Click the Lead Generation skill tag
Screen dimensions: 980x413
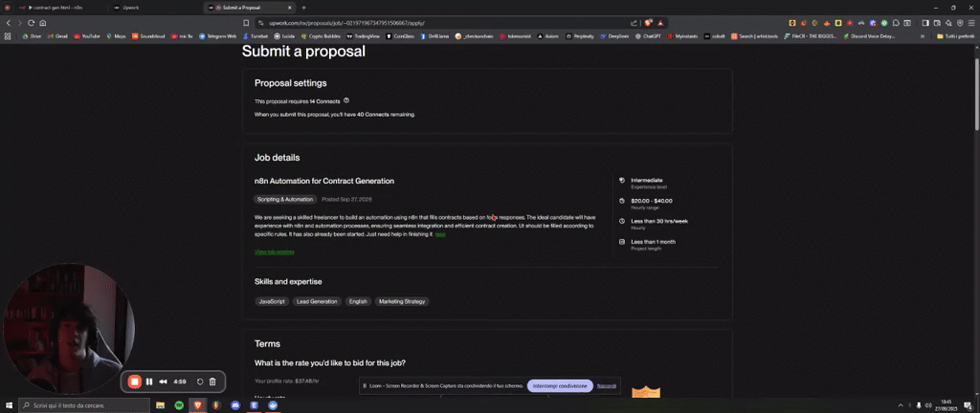317,301
